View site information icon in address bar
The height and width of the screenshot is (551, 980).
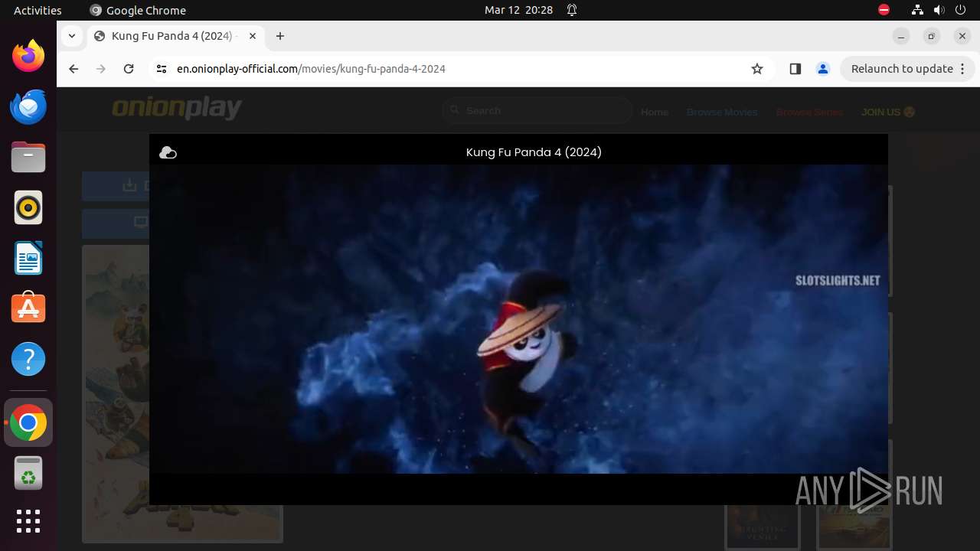point(161,69)
